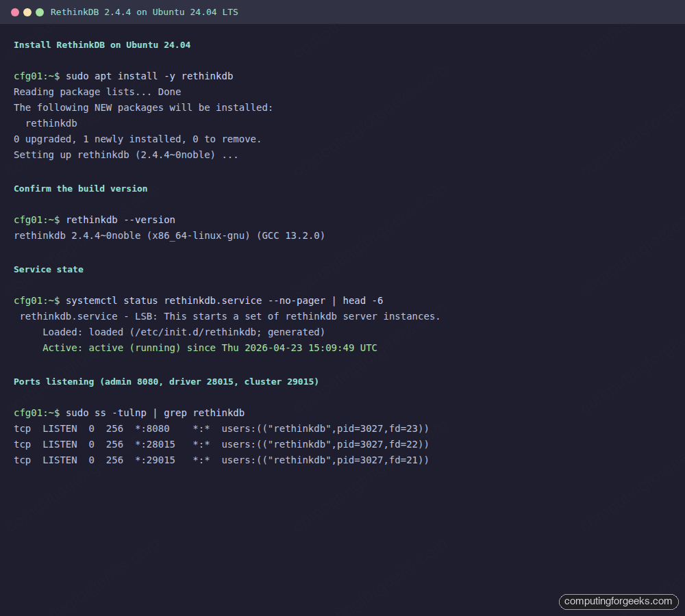Click command 'sudo ss -tulnp | grep rethinkdb'
The height and width of the screenshot is (616, 685).
tap(155, 413)
